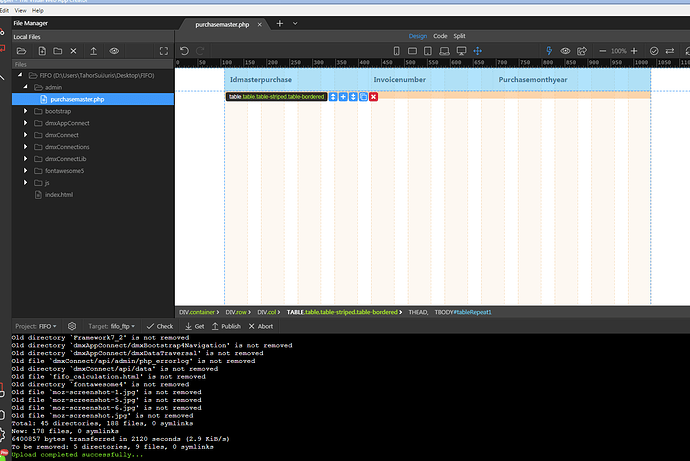Viewport: 690px width, 461px height.
Task: Click the red delete button on selected table
Action: (373, 96)
